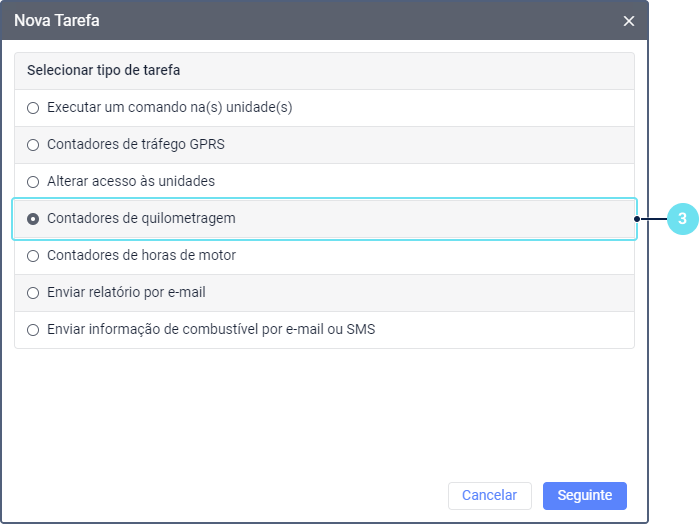Click the 'Contadores de quilometragem' label text

coord(141,218)
